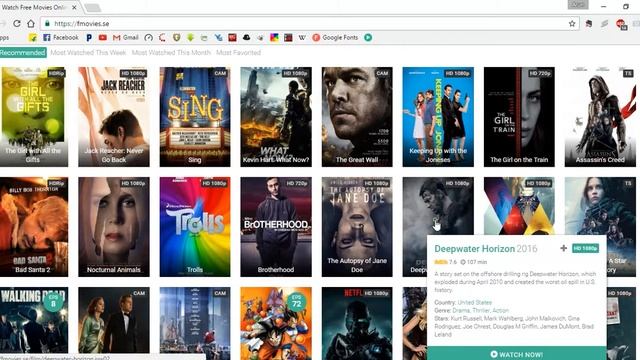Click the WATCH NOW! button
The image size is (640, 360).
coord(516,354)
